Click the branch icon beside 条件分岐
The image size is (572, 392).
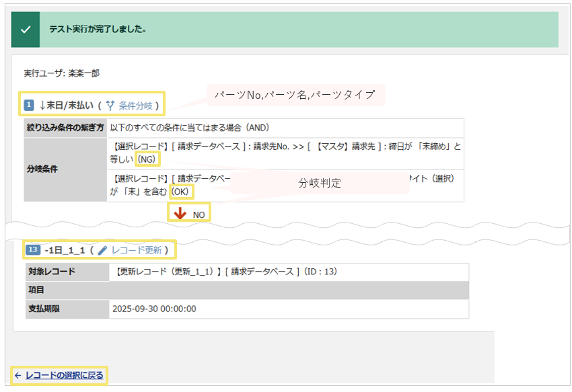110,106
